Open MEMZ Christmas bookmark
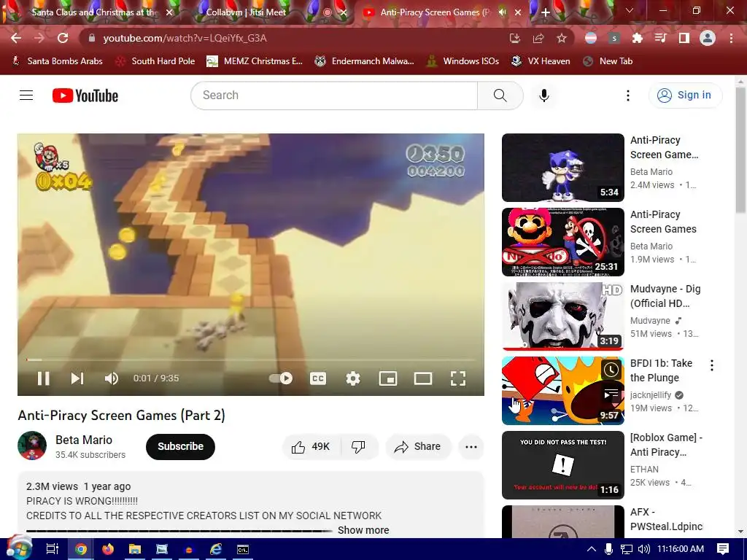This screenshot has height=560, width=747. (x=255, y=61)
